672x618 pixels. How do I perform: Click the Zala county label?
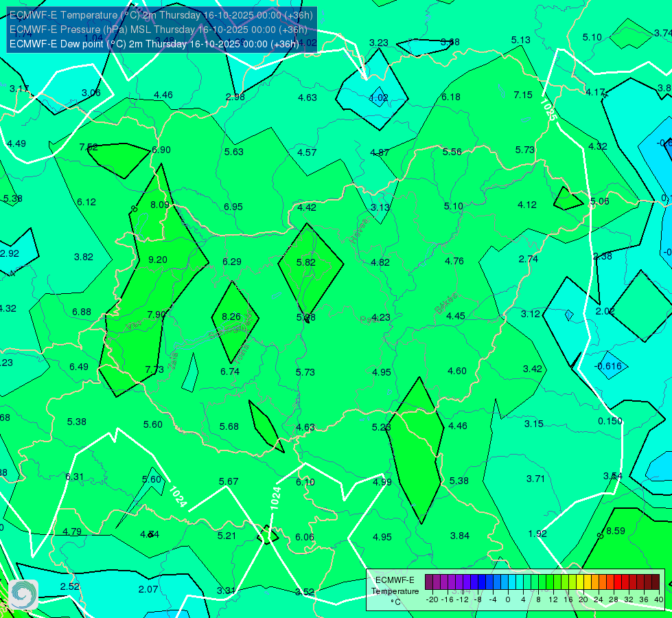[x=173, y=360]
